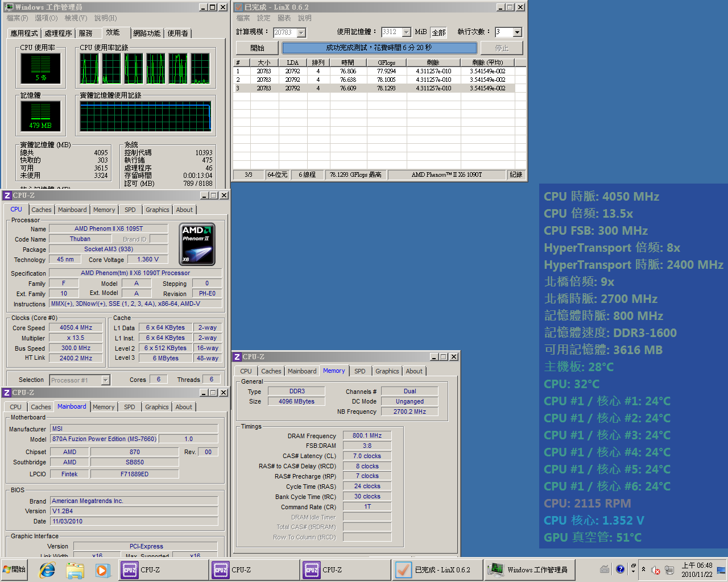Click LinX progress bar showing 成功完成測試

379,48
